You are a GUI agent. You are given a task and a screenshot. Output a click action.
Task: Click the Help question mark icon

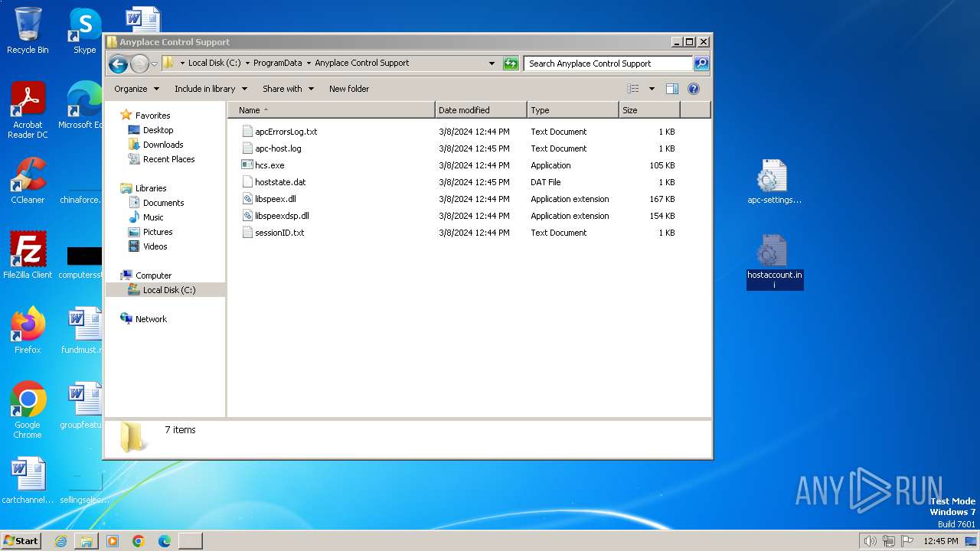tap(694, 89)
